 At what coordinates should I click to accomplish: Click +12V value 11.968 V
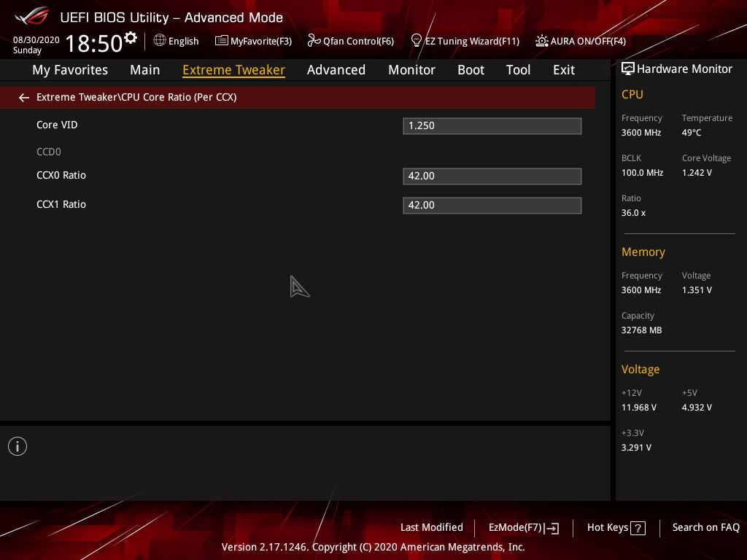tap(639, 408)
